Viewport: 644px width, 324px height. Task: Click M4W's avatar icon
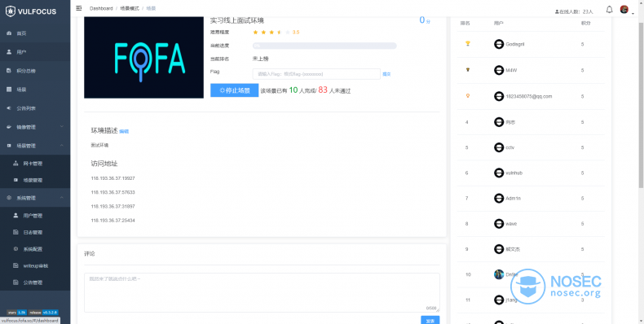coord(499,70)
